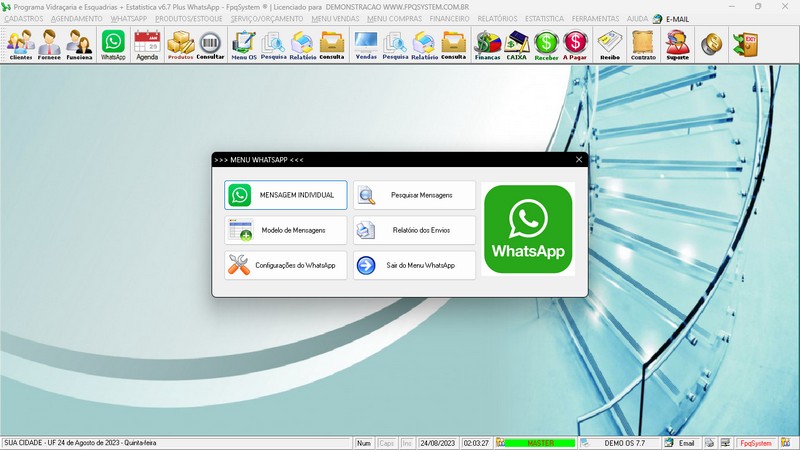Open the FINANCEIRO menu

point(449,19)
